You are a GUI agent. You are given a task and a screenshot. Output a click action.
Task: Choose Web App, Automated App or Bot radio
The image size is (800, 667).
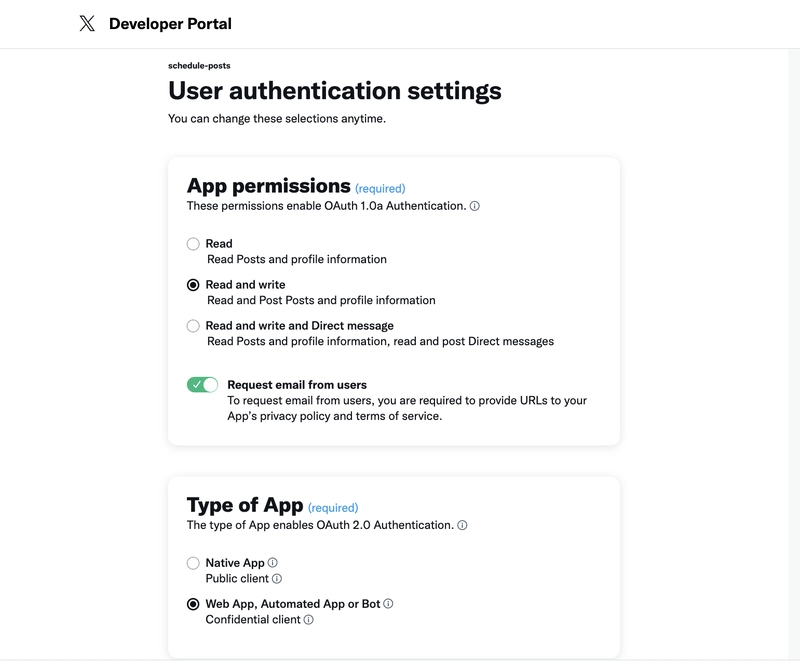click(x=193, y=604)
